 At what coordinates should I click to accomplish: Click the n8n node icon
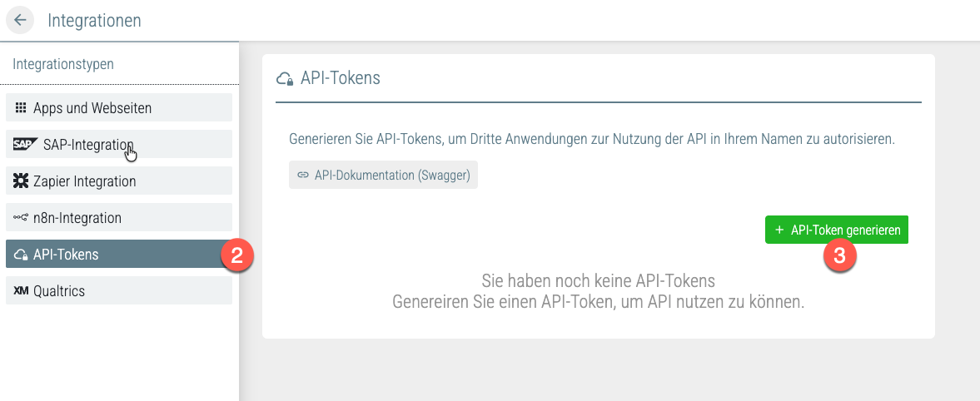coord(21,218)
